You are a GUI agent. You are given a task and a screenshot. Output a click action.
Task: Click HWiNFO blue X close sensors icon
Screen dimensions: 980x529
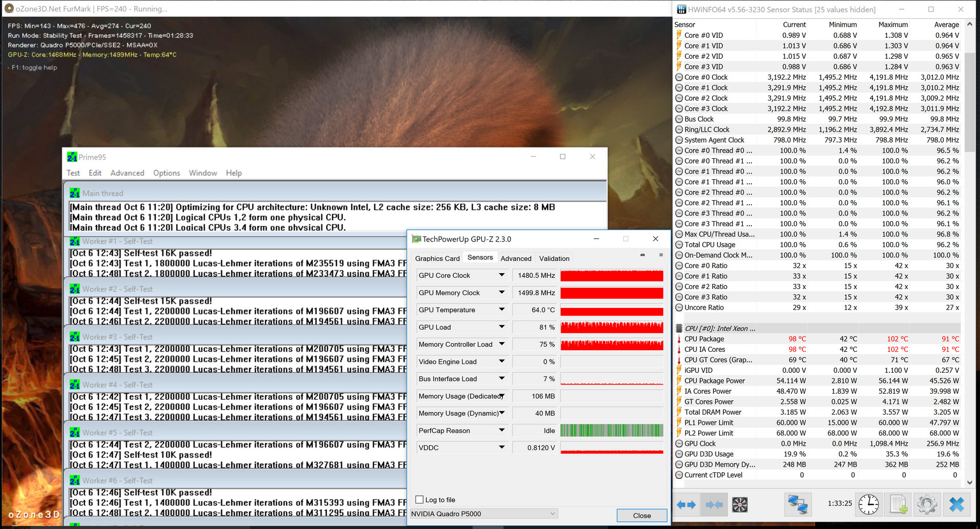(x=957, y=505)
